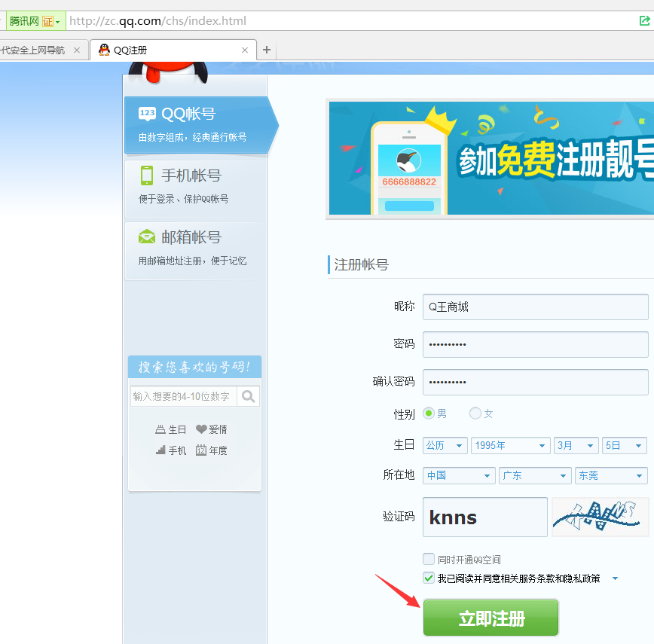The height and width of the screenshot is (644, 654).
Task: Click the calendar icon beside 年度
Action: 201,450
